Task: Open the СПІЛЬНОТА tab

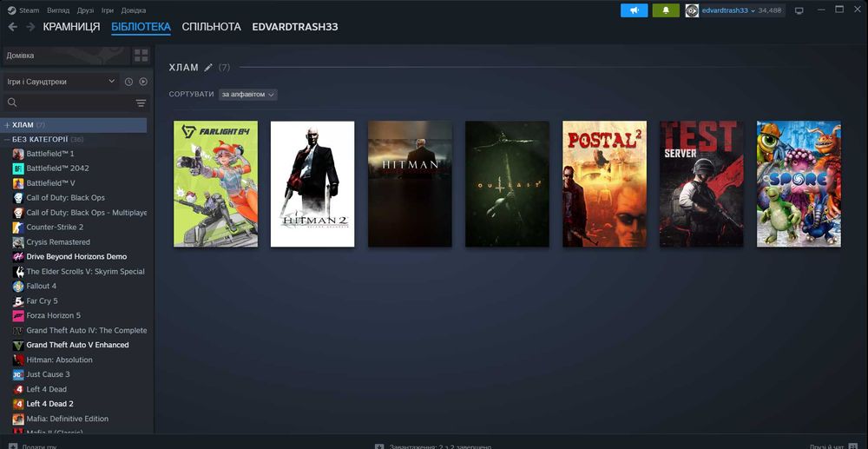Action: [212, 27]
